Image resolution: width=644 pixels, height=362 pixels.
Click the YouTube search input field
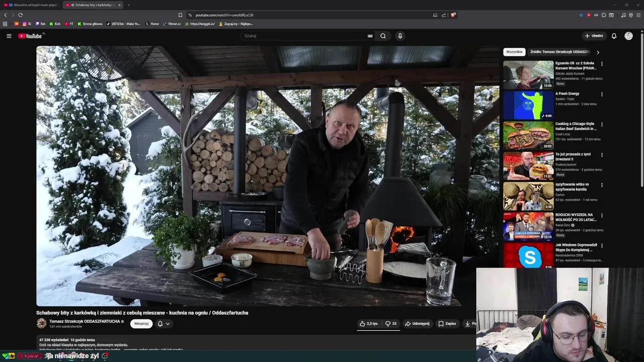305,36
